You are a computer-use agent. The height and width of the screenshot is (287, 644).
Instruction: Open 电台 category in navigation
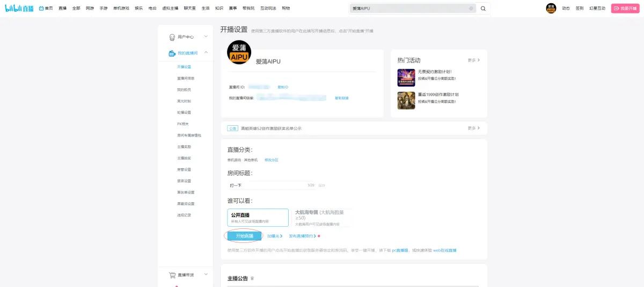click(153, 9)
